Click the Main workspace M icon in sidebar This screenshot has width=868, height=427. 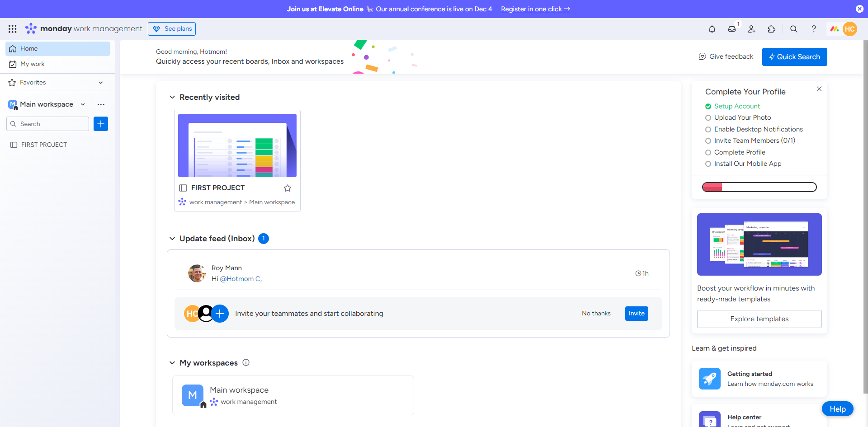[13, 104]
